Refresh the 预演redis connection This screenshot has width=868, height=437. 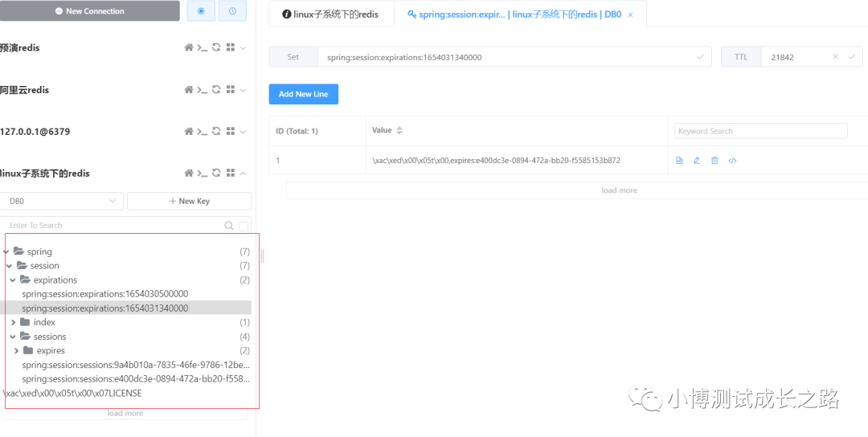[x=216, y=47]
